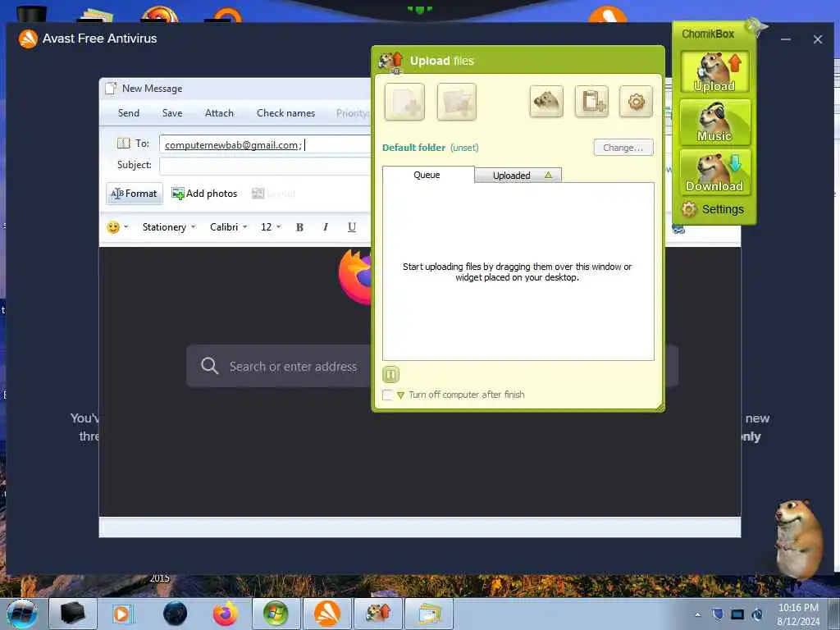Click the Format button

(x=134, y=194)
